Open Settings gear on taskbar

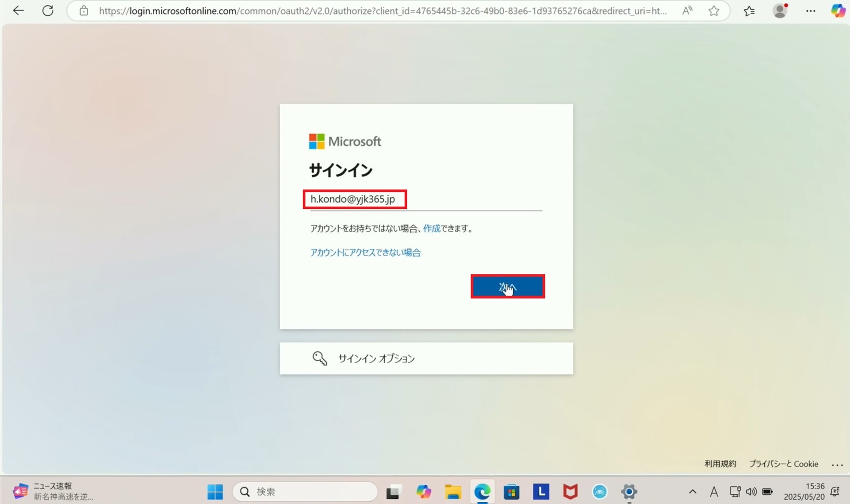tap(629, 492)
